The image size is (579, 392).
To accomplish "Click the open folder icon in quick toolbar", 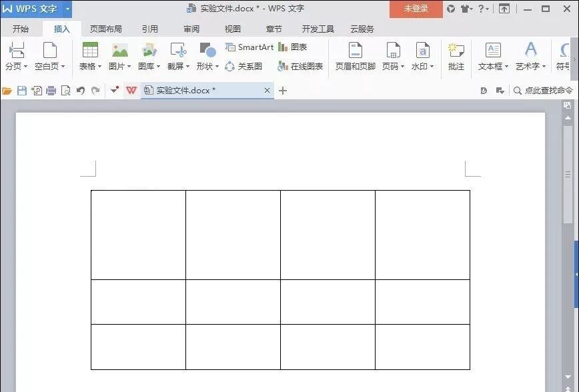I will click(x=7, y=91).
